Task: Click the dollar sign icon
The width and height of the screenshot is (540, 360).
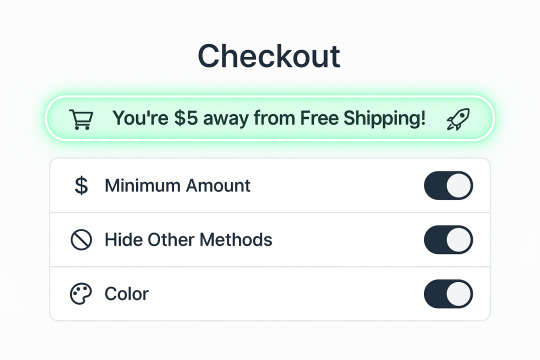Action: 81,186
